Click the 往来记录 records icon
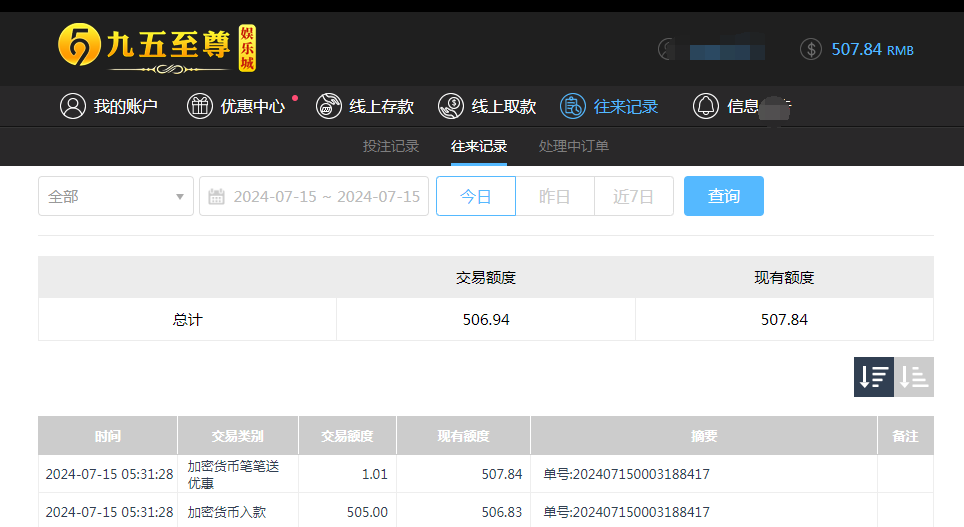This screenshot has height=527, width=964. [x=573, y=106]
